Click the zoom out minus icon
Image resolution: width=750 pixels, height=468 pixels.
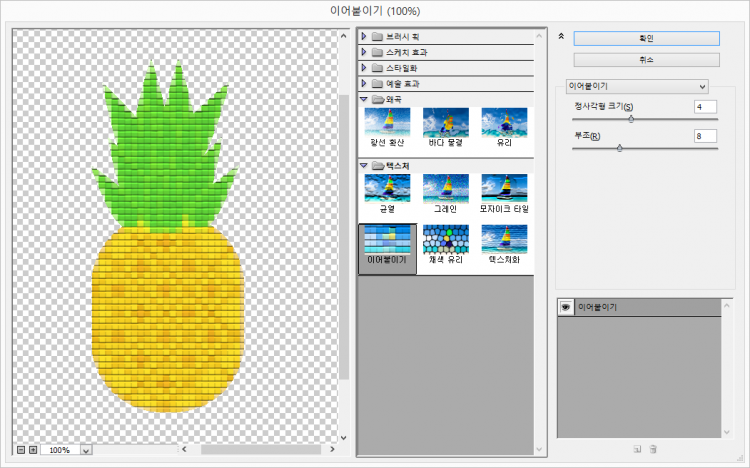pyautogui.click(x=22, y=450)
